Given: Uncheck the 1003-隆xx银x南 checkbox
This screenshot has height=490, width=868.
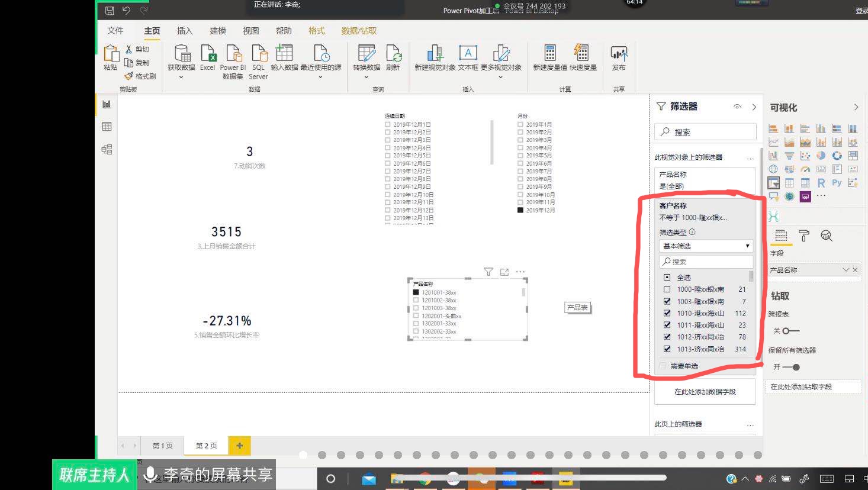Looking at the screenshot, I should (x=667, y=301).
